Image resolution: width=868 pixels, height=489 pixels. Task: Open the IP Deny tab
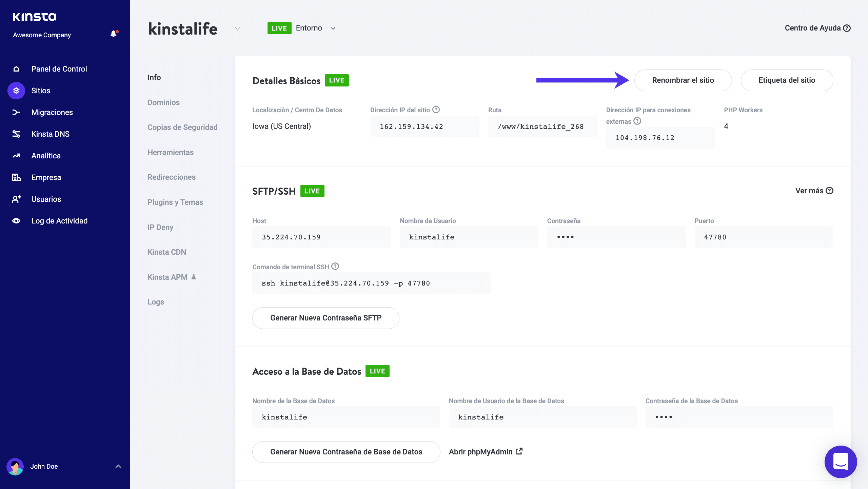click(x=160, y=227)
